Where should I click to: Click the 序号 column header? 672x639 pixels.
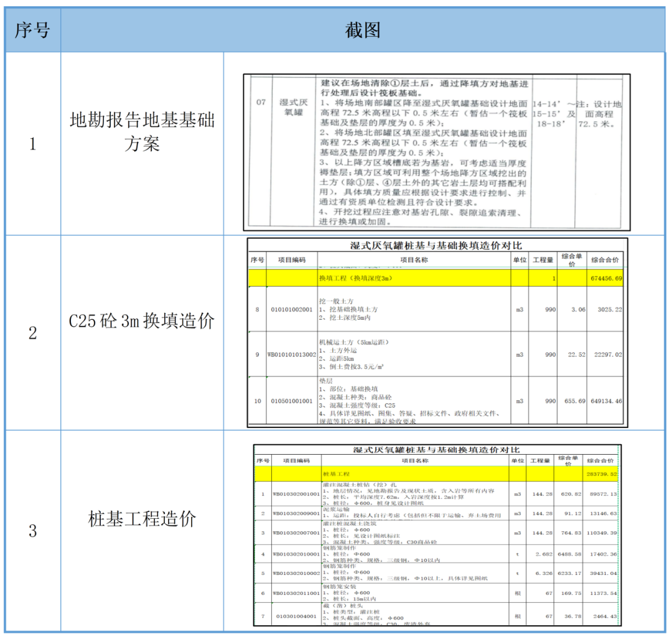[x=32, y=30]
